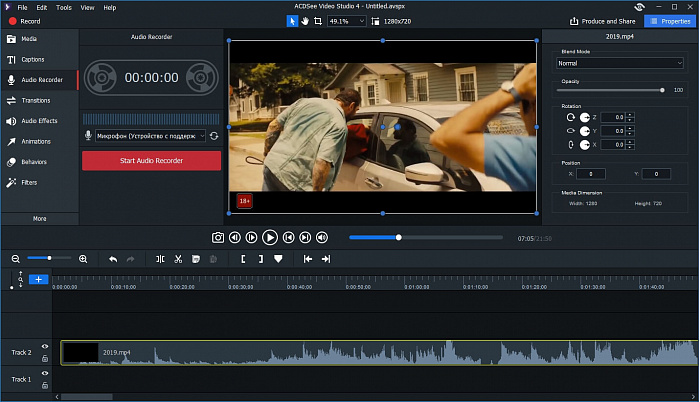700x402 pixels.
Task: Add a new track with plus button
Action: pos(38,279)
